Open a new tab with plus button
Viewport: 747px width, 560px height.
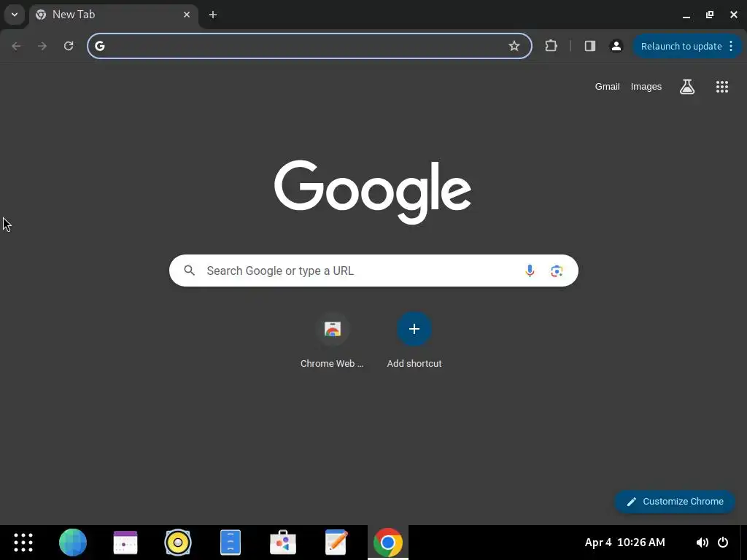coord(213,15)
